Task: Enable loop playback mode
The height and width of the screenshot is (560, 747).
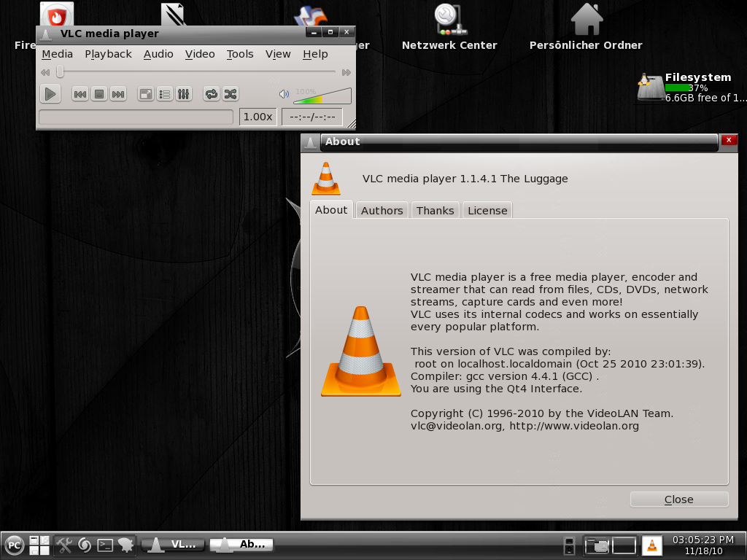Action: tap(212, 93)
